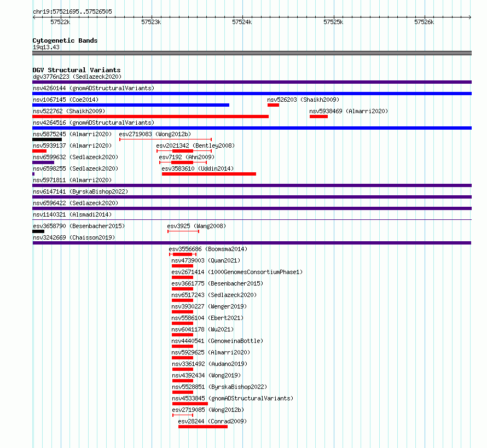The image size is (487, 448).
Task: Select nsv5929625 (Almarri2020) label
Action: tap(211, 352)
